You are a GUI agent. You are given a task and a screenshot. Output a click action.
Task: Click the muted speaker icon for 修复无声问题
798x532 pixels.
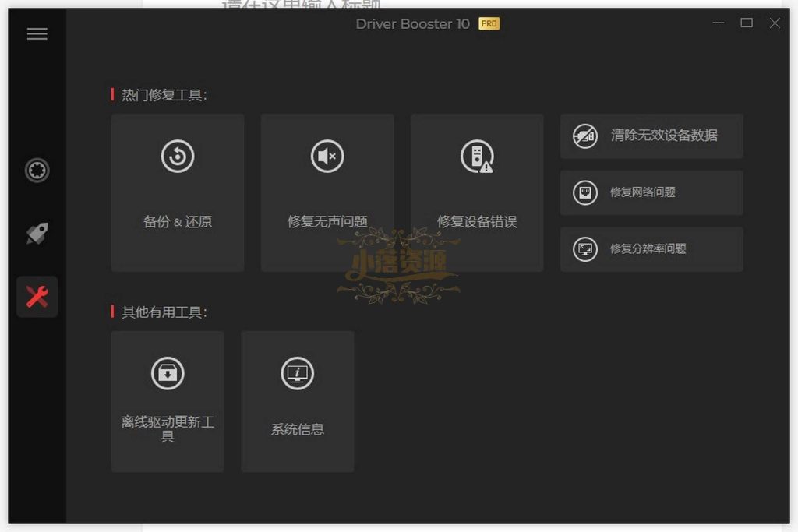pos(327,156)
